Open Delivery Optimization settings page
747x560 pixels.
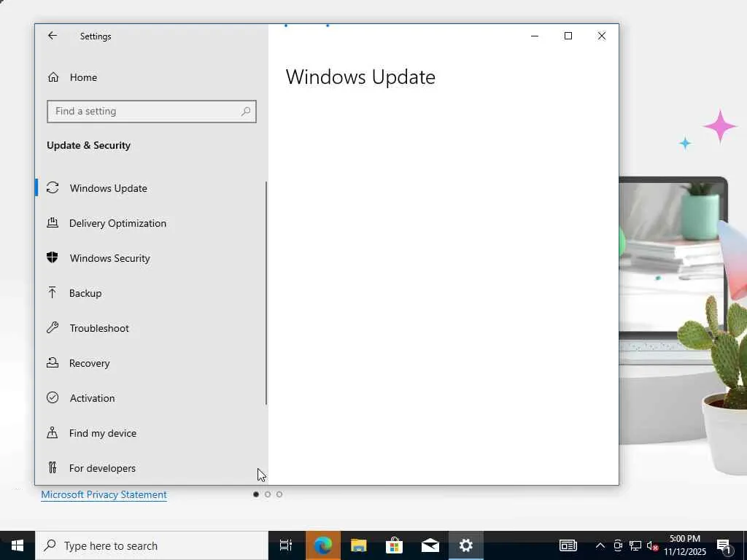151,223
